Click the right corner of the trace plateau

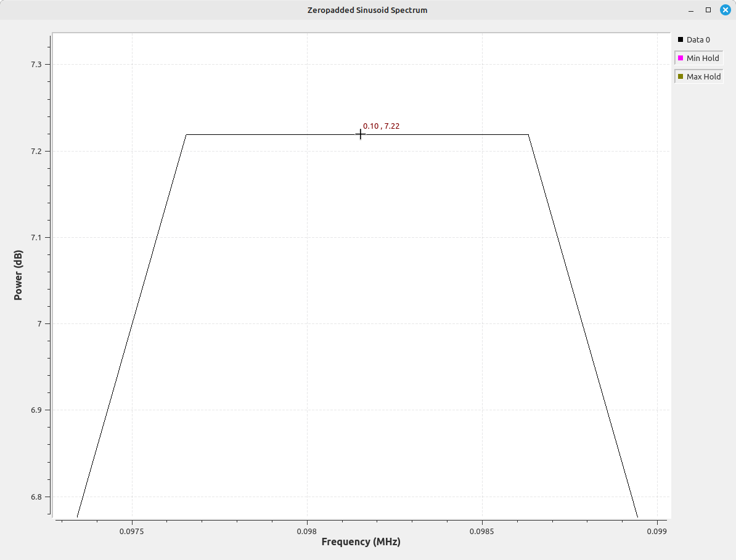pyautogui.click(x=528, y=134)
